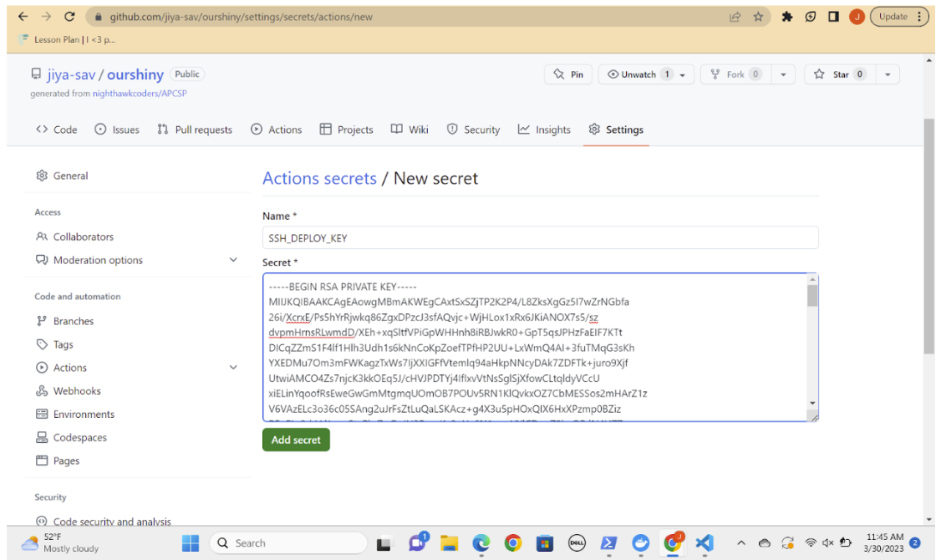This screenshot has height=560, width=936.
Task: Select the Settings tab
Action: point(616,130)
